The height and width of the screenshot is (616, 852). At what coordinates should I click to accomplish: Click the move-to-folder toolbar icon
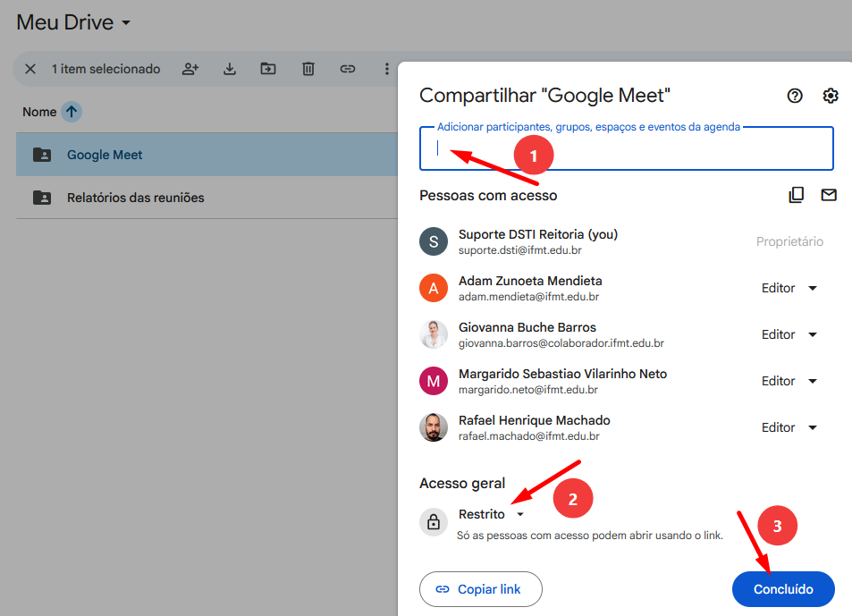click(268, 69)
